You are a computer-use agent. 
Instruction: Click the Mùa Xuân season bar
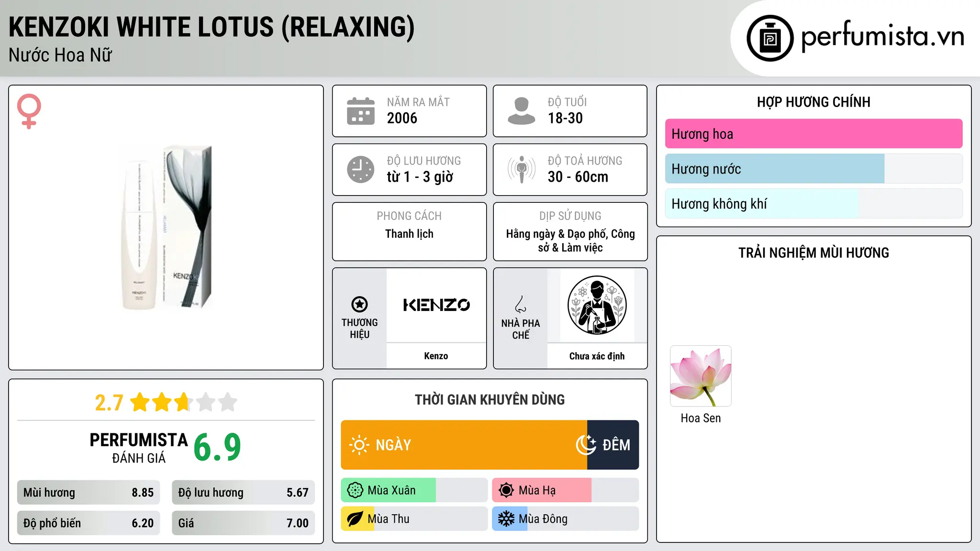(414, 490)
